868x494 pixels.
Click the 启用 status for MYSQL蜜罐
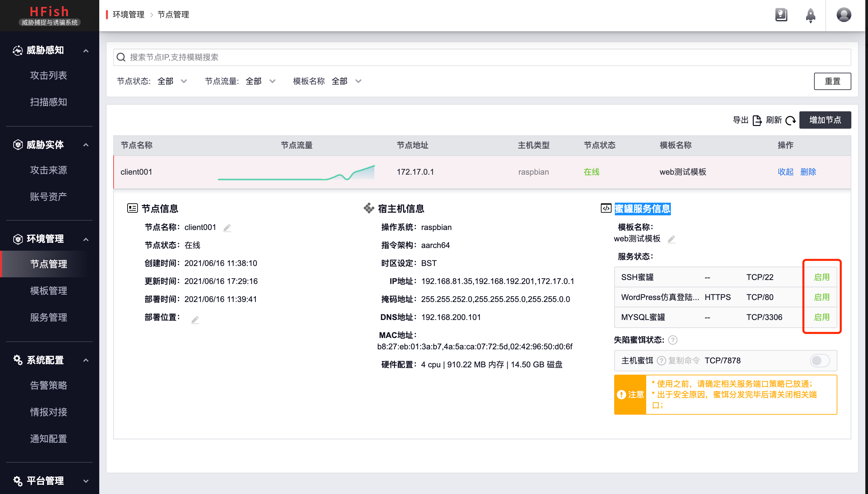(821, 317)
